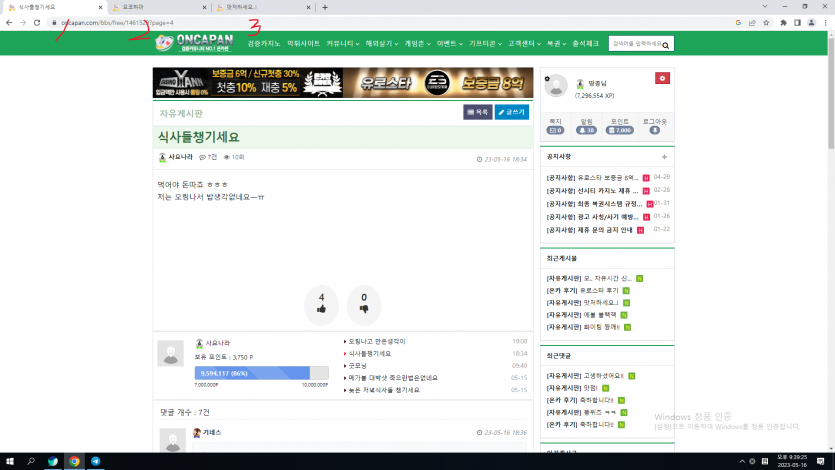The image size is (835, 470).
Task: Open the 자유게시판 board link
Action: [181, 113]
